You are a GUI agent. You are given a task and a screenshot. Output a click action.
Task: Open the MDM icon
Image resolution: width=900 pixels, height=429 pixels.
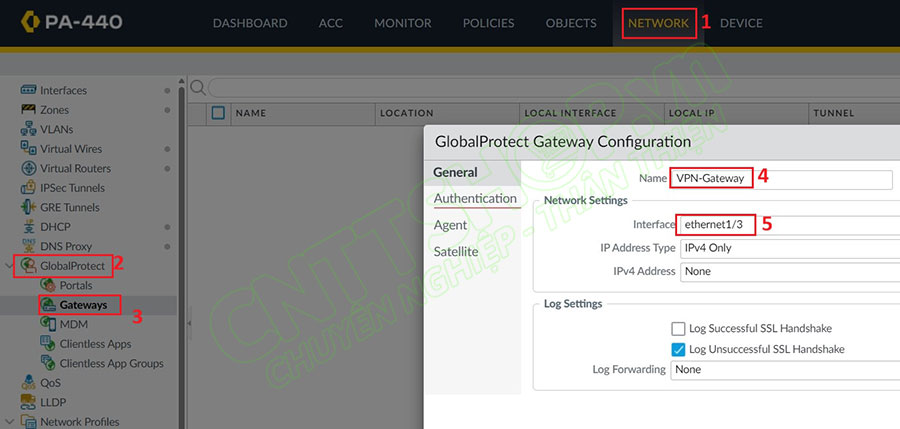48,324
